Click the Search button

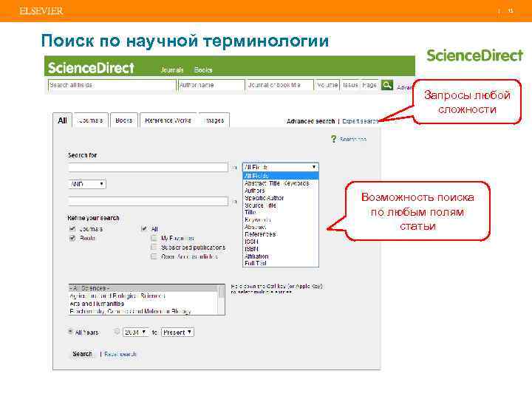pos(82,354)
